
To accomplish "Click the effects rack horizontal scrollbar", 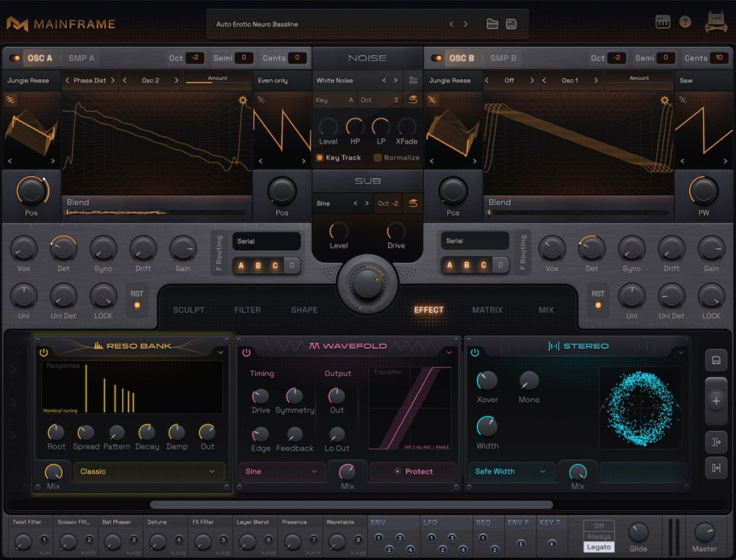I will click(x=351, y=505).
